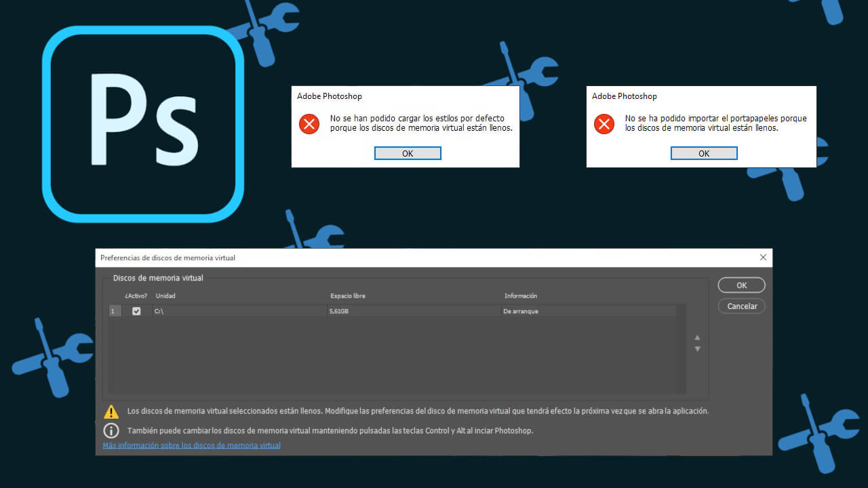Click the 'Preferencias de discos de memoria virtual' title
This screenshot has height=488, width=868.
tap(168, 258)
